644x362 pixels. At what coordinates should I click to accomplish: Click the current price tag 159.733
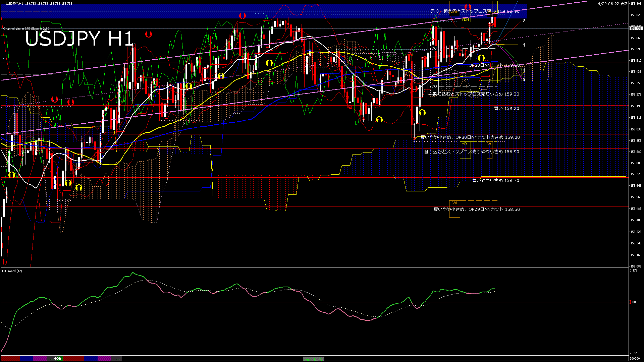coord(636,28)
